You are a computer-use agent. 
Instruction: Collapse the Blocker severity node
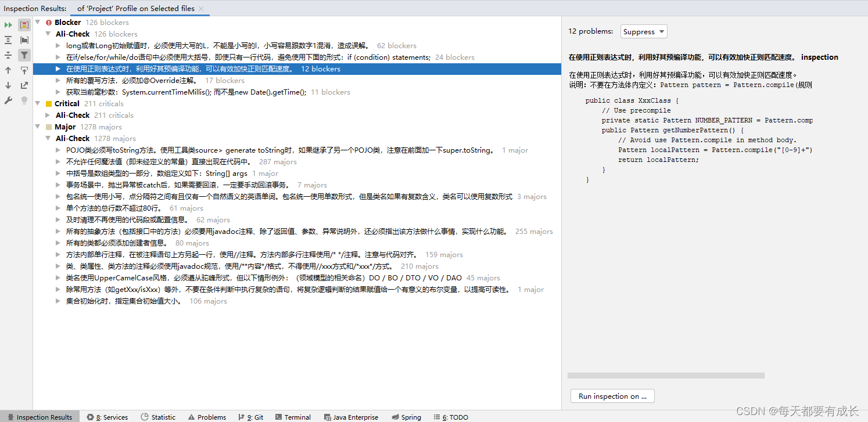coord(39,22)
